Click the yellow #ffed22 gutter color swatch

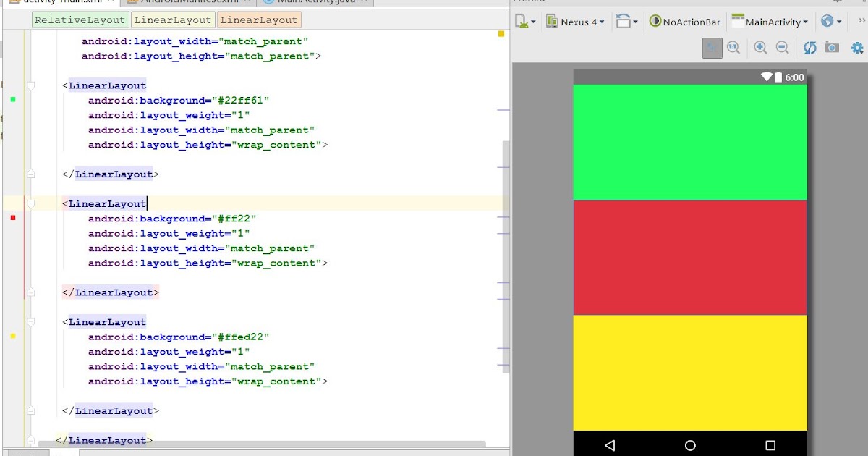tap(13, 336)
